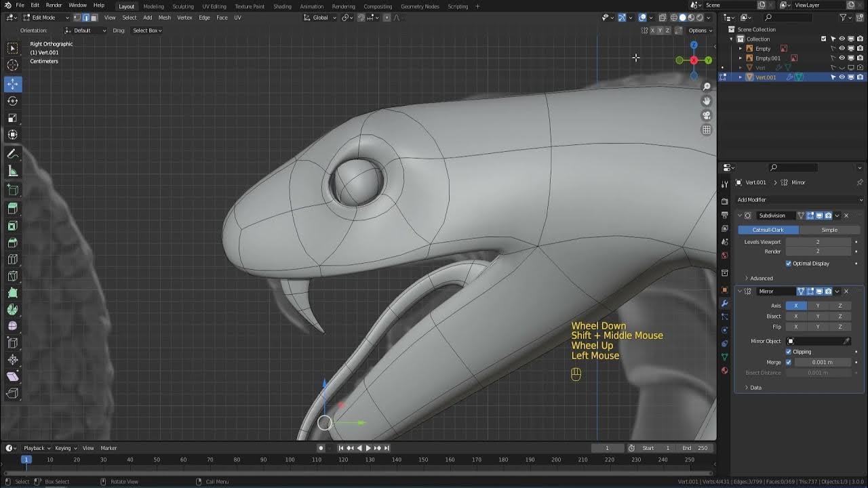Open the viewport Options dropdown

pyautogui.click(x=701, y=30)
